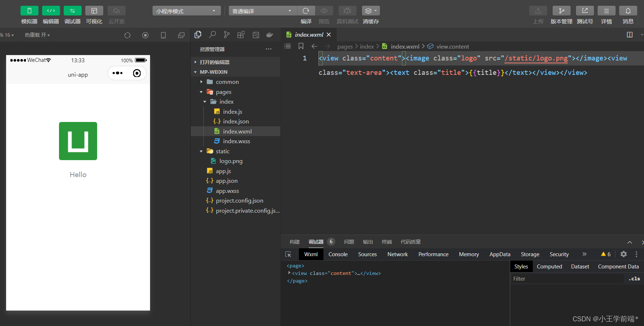Click the styles Filter input field

pyautogui.click(x=567, y=279)
